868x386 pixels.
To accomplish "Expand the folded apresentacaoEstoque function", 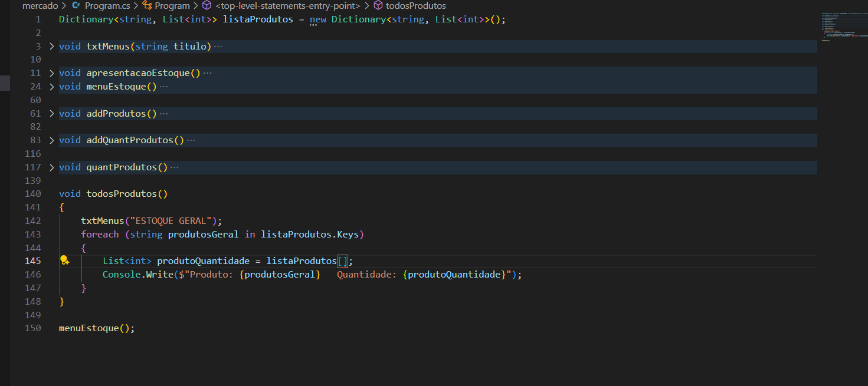I will 51,73.
